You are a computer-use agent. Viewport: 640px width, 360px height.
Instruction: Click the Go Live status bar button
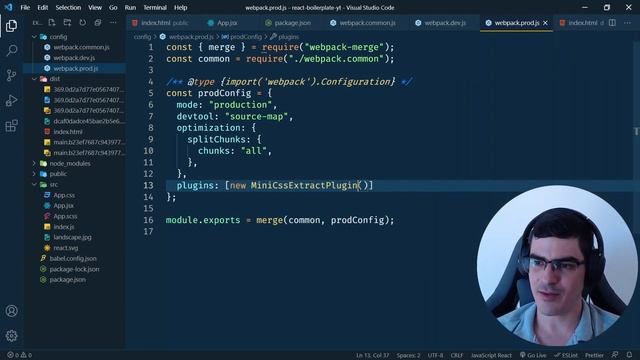click(x=533, y=355)
